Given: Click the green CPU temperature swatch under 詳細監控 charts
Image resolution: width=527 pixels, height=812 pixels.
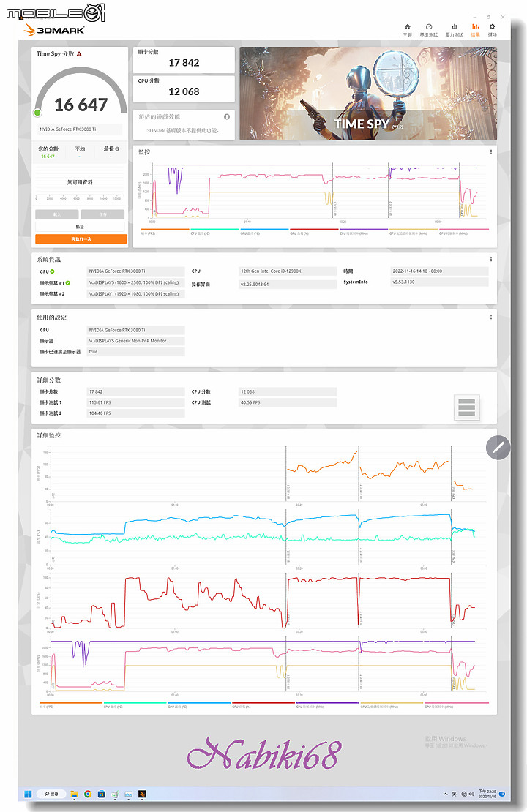Looking at the screenshot, I should point(135,703).
